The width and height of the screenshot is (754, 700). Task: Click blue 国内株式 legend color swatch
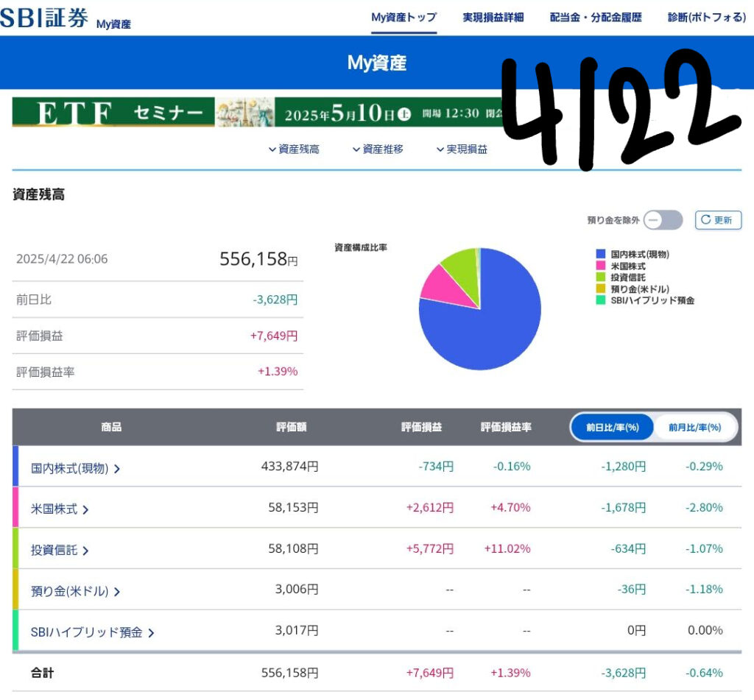click(x=600, y=255)
